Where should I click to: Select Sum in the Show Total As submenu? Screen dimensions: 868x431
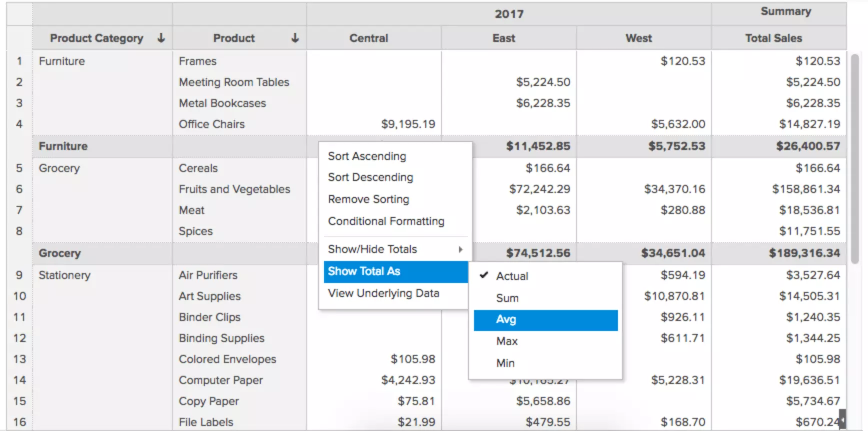click(x=506, y=297)
